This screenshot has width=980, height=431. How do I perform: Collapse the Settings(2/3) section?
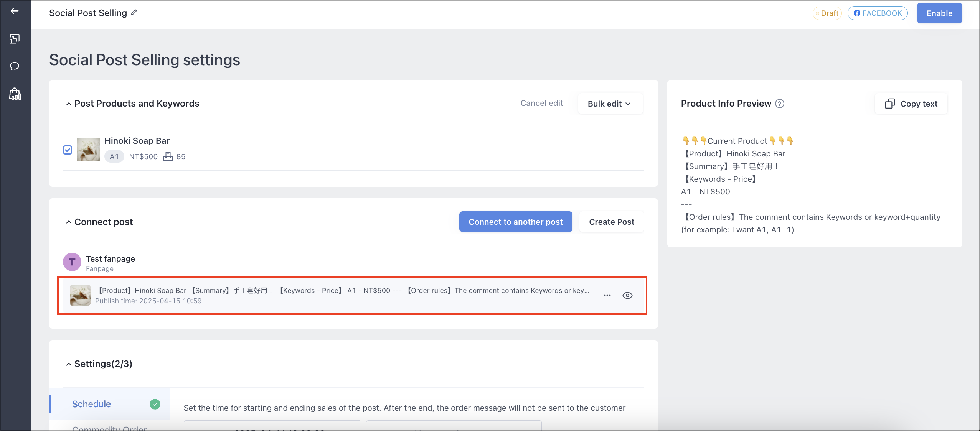(69, 364)
